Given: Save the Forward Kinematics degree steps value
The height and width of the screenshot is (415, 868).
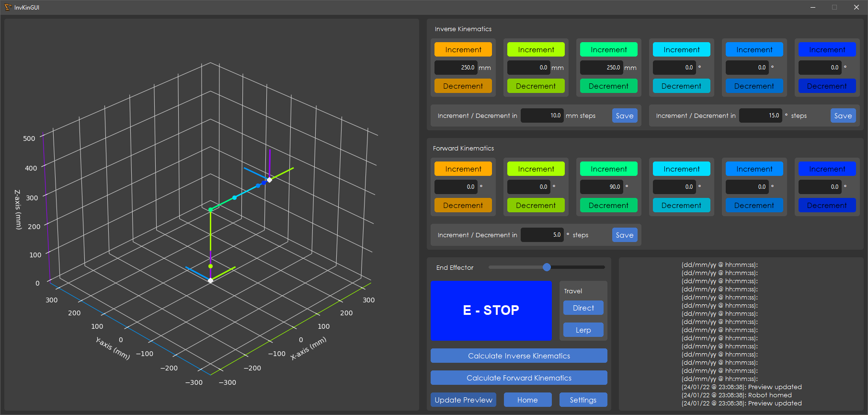Looking at the screenshot, I should (x=625, y=235).
